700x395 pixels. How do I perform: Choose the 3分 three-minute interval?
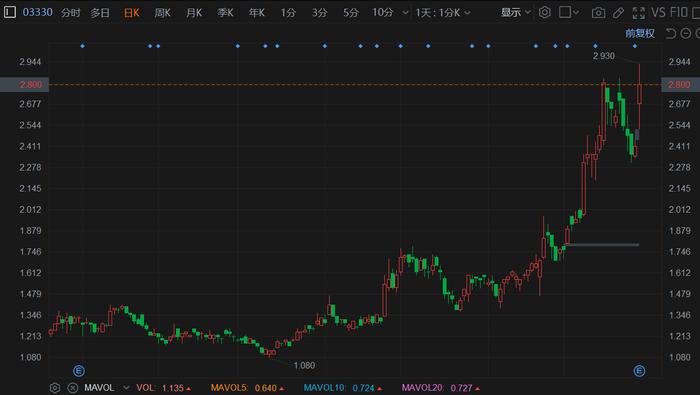point(319,13)
